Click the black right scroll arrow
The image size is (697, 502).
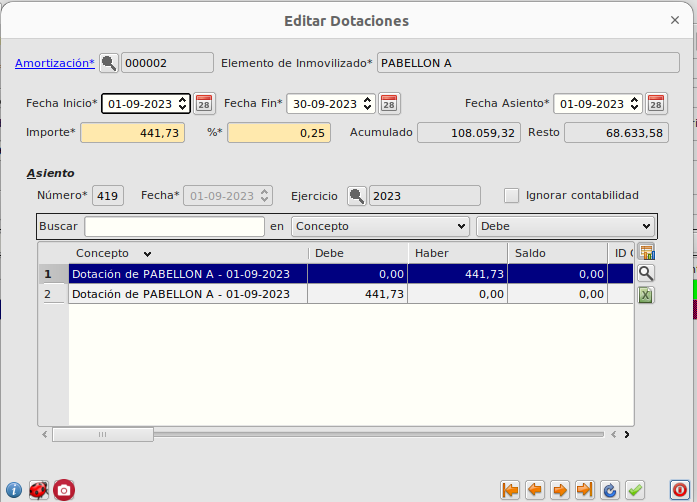click(x=626, y=434)
